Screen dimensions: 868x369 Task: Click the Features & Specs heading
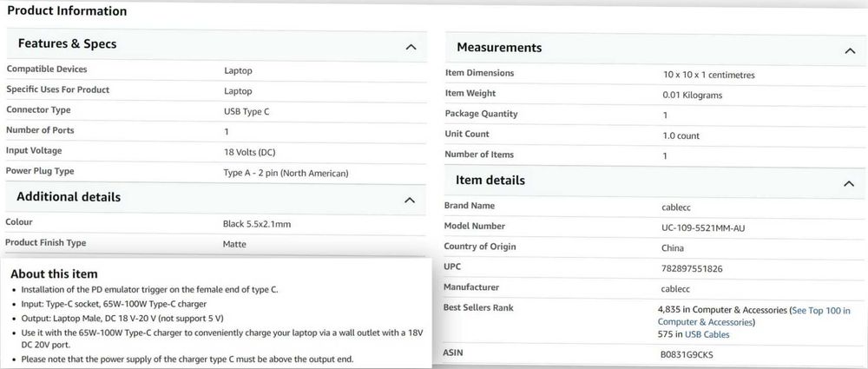tap(67, 43)
